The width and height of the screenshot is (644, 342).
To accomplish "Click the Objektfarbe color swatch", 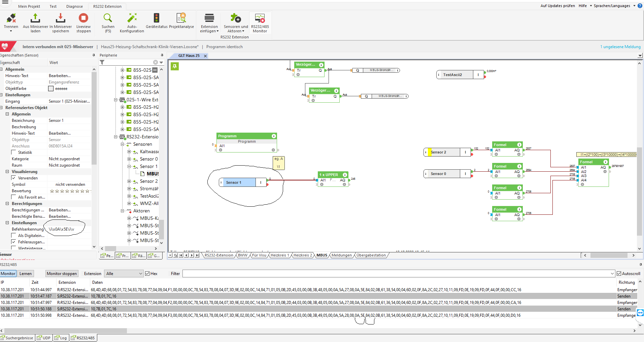I will tap(51, 89).
